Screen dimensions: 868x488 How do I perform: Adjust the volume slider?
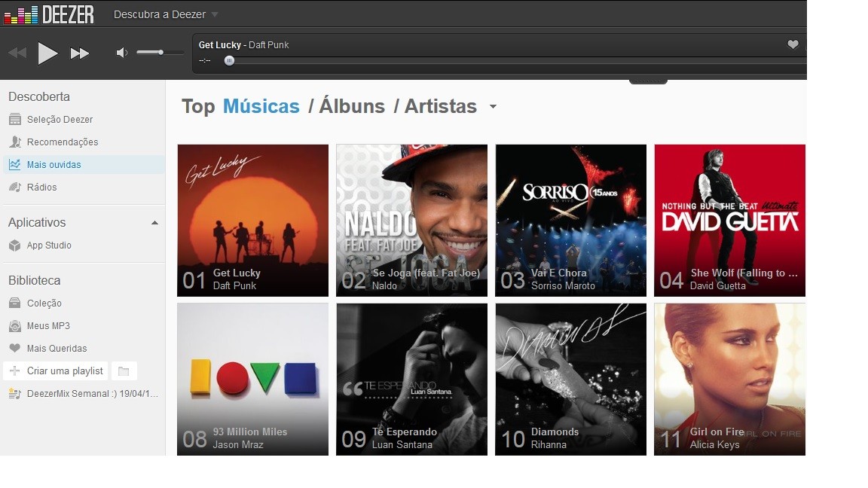click(160, 53)
